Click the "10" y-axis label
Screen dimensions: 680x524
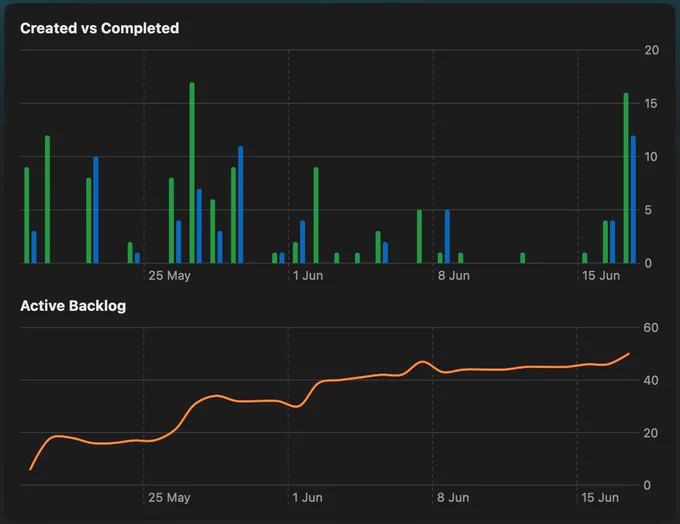[651, 157]
